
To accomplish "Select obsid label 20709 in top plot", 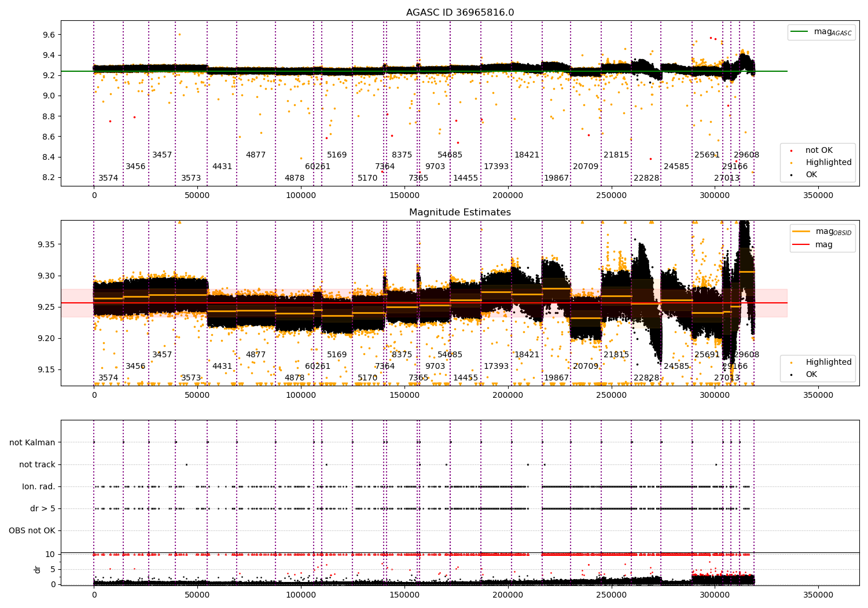I will (x=586, y=167).
